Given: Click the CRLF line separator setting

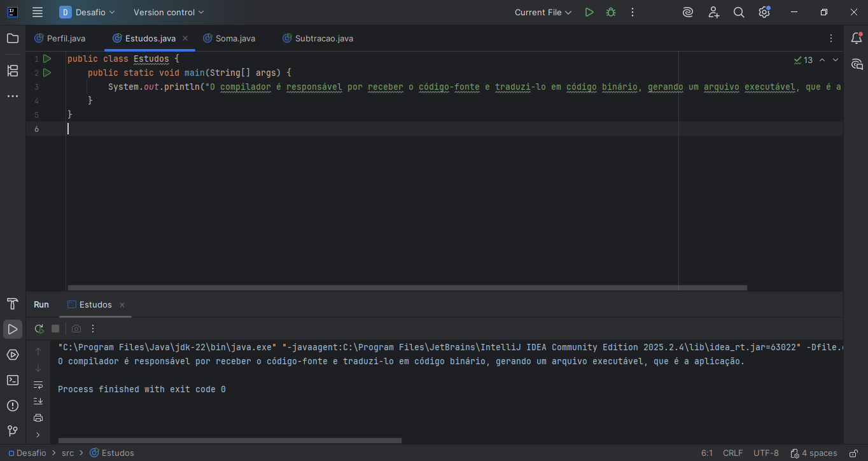Looking at the screenshot, I should pyautogui.click(x=732, y=453).
